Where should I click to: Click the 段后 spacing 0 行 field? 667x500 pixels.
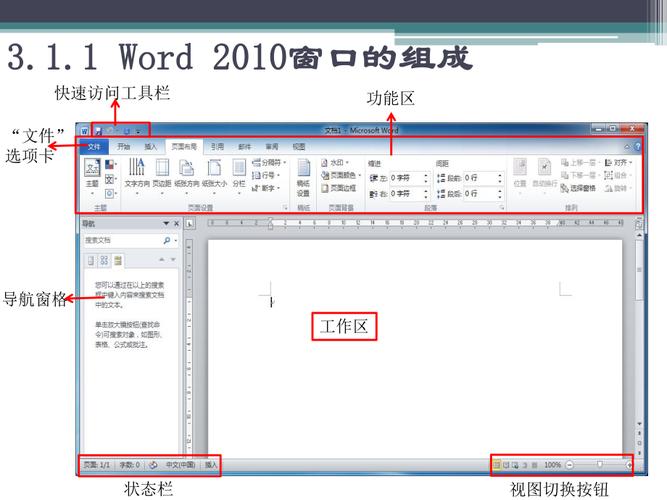480,194
